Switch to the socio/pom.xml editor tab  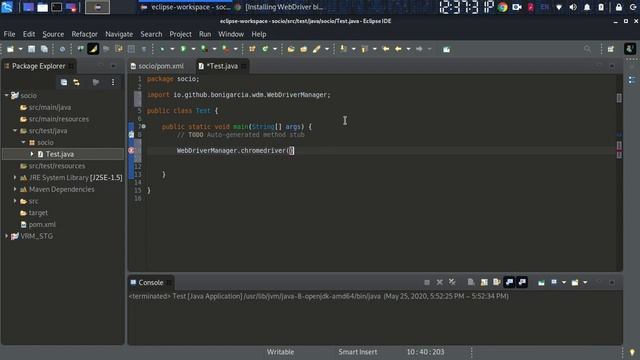click(157, 66)
